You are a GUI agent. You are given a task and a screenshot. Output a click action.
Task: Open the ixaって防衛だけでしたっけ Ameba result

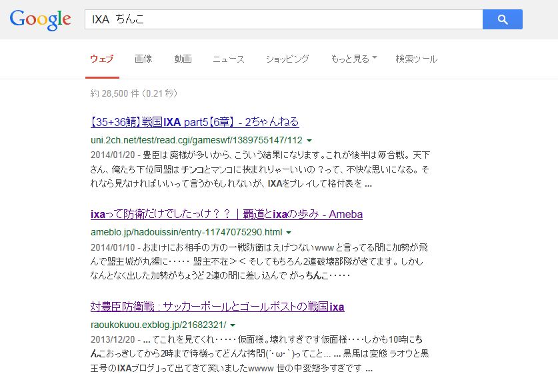227,214
